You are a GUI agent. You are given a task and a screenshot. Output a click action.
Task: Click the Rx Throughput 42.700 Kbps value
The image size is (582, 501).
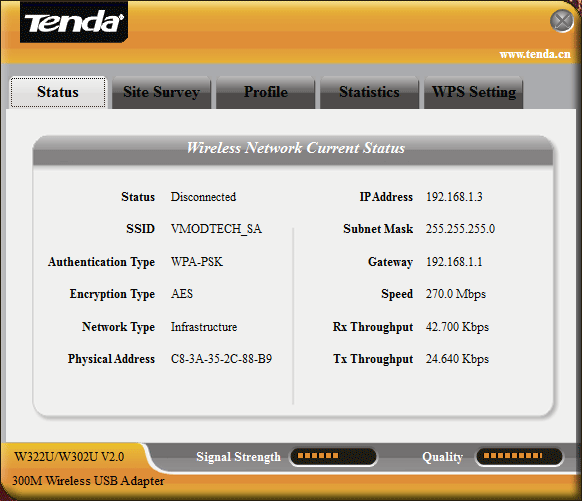(457, 327)
